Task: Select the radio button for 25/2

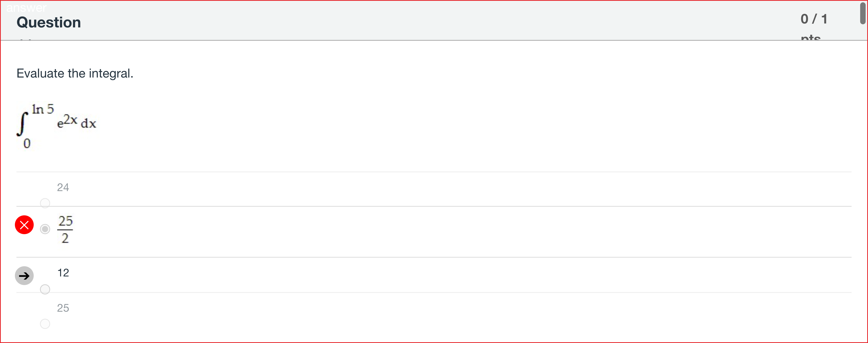Action: tap(45, 229)
